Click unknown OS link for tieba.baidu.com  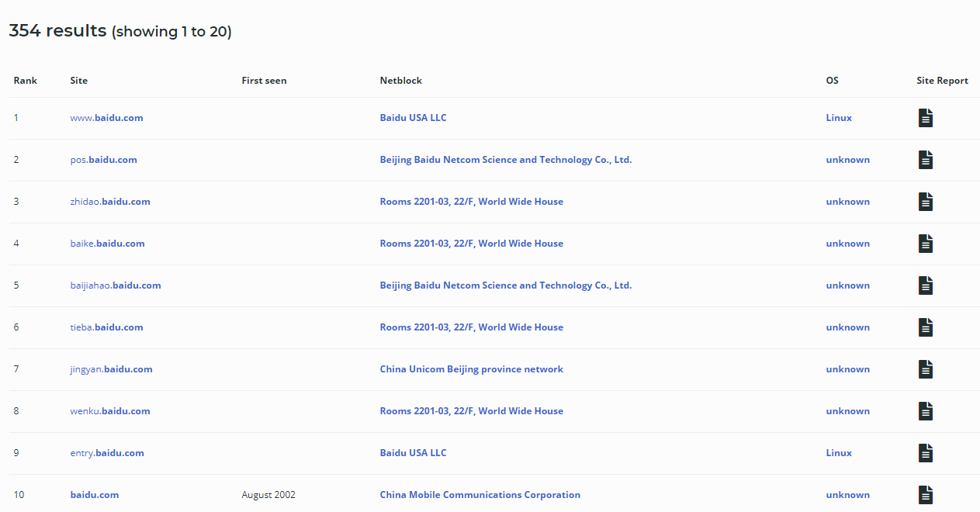(x=847, y=327)
